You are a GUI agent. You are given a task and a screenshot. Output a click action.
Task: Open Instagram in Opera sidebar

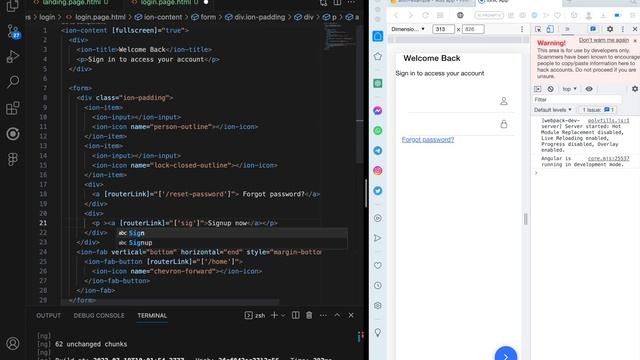click(x=378, y=171)
